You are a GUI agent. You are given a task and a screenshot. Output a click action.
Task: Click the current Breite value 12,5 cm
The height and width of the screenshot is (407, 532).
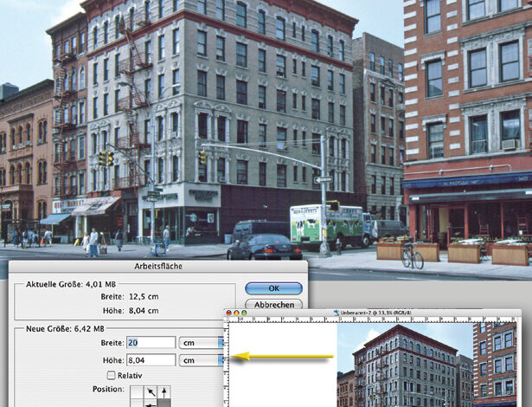pos(144,296)
